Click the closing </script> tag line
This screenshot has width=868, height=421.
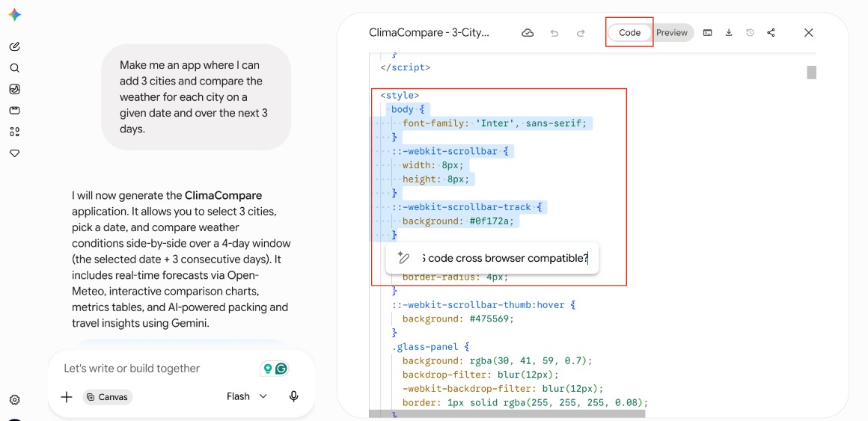pyautogui.click(x=405, y=67)
